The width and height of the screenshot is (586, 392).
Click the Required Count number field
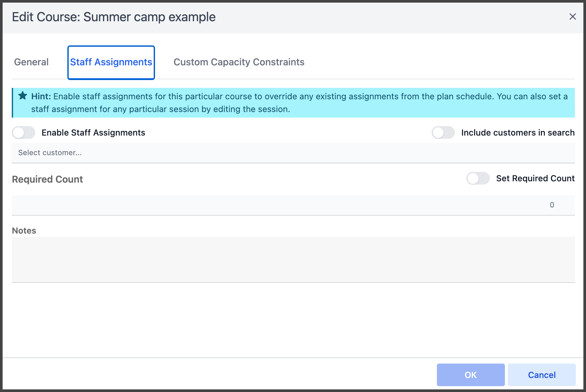click(x=293, y=205)
